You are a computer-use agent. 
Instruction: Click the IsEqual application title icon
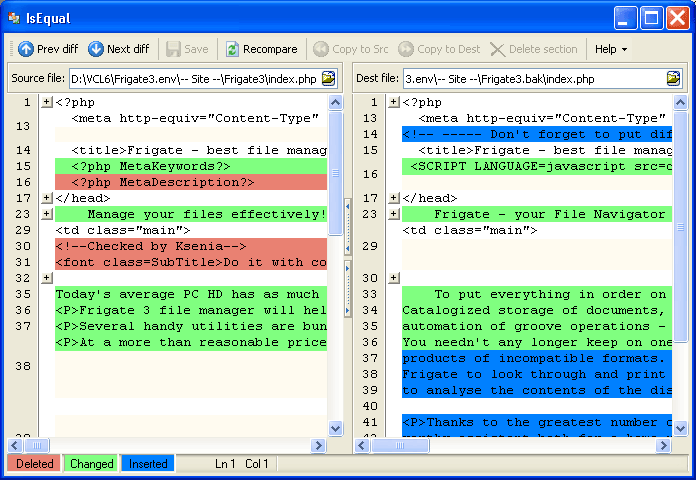14,18
